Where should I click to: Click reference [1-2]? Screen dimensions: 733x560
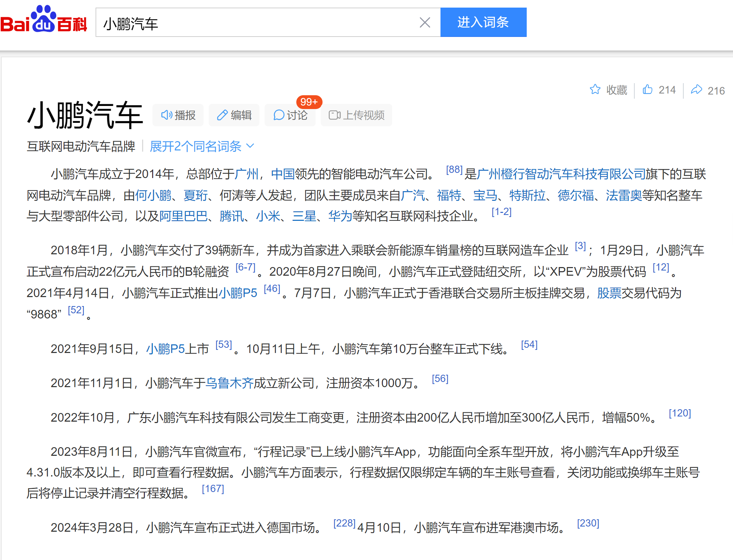[502, 212]
